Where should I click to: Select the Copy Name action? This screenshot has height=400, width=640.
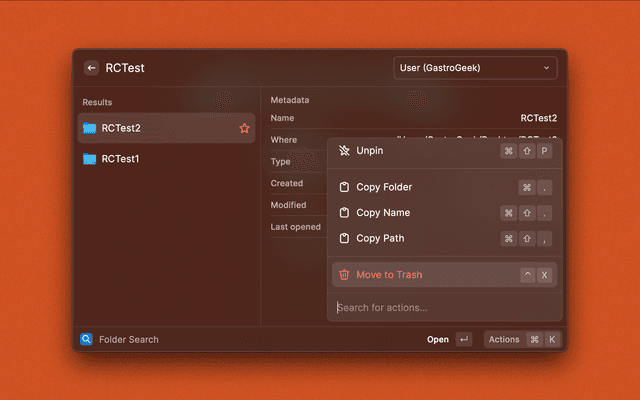pyautogui.click(x=383, y=213)
